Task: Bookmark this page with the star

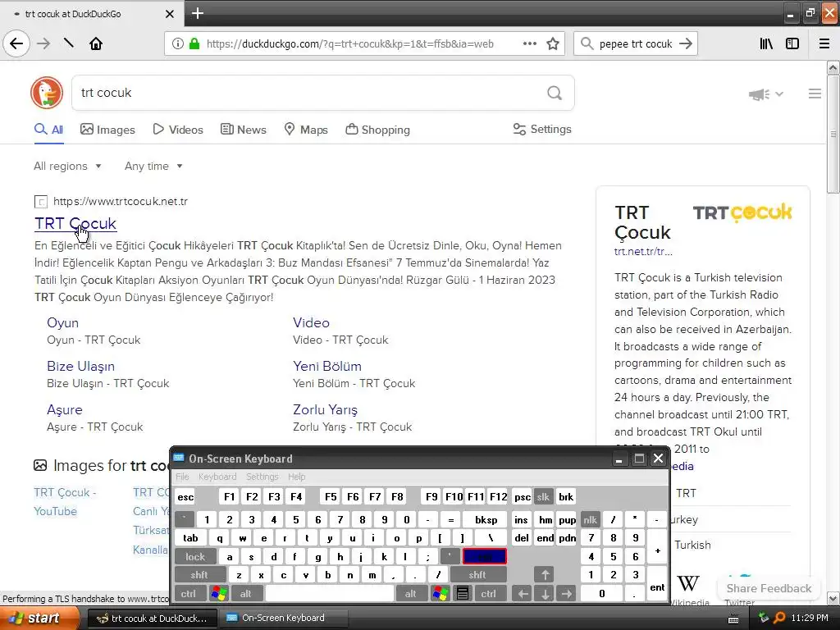Action: coord(553,43)
